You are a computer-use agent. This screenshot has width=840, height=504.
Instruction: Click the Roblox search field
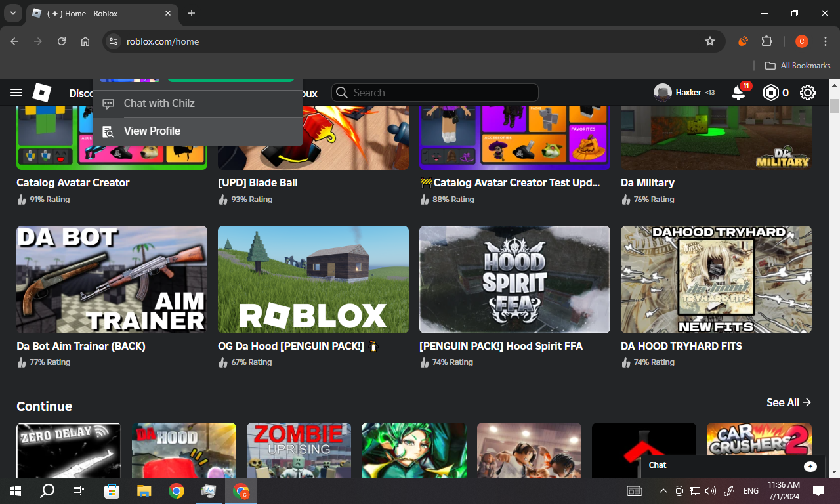[434, 93]
